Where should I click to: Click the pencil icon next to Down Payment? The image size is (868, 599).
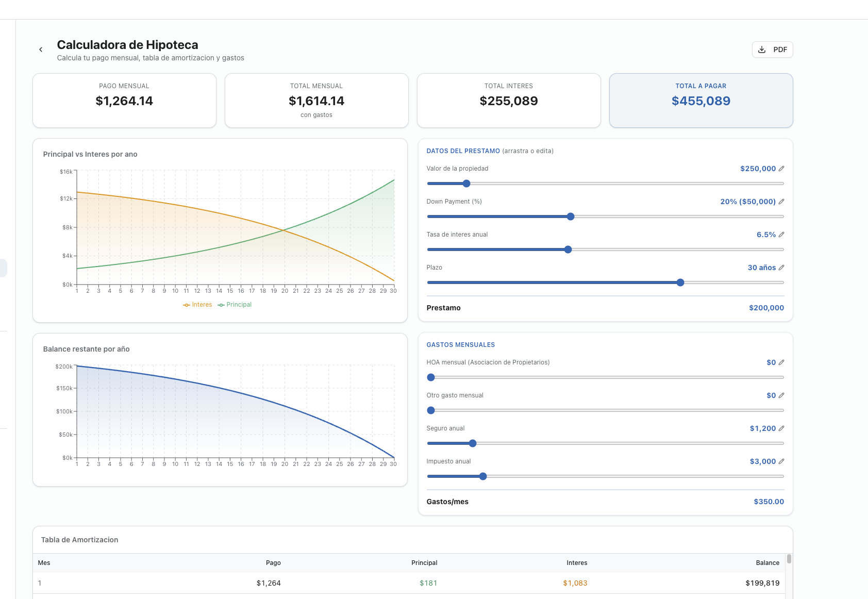coord(781,202)
